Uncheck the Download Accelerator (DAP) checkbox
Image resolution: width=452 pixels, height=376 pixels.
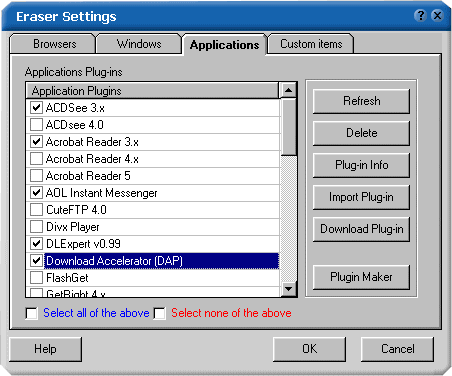click(36, 261)
